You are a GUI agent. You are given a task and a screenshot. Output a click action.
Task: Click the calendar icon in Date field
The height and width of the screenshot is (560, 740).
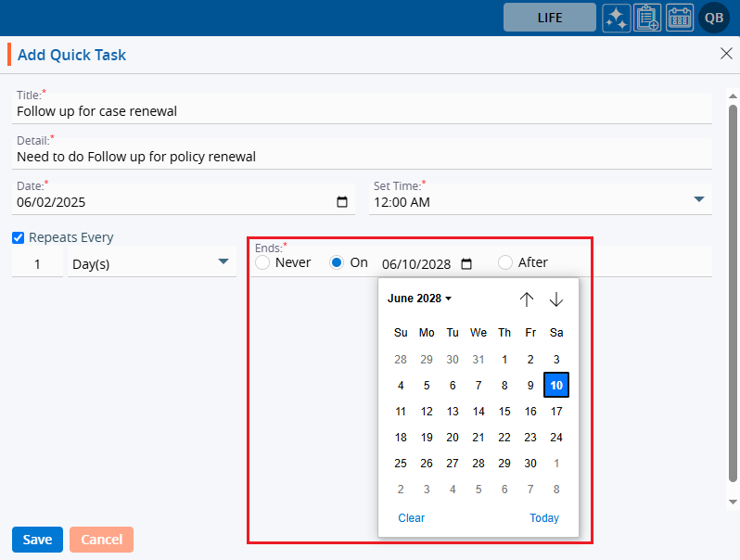[342, 202]
